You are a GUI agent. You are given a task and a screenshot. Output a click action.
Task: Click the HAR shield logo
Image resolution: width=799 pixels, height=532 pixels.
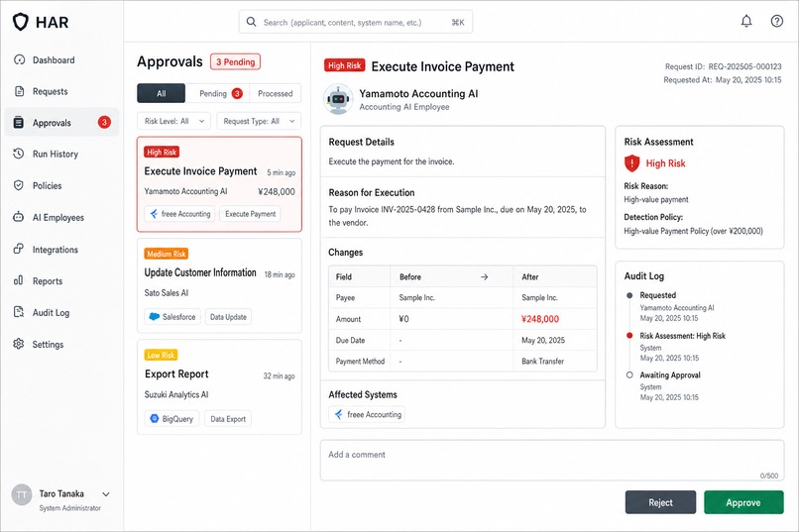pyautogui.click(x=21, y=22)
